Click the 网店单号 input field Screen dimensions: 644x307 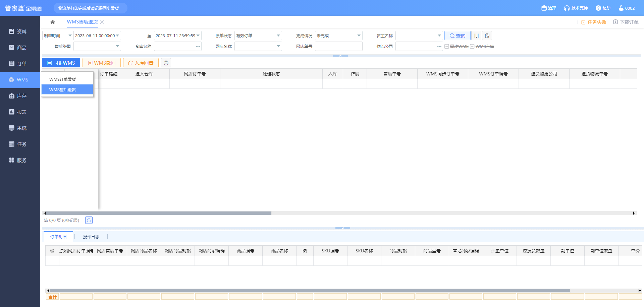pyautogui.click(x=339, y=47)
